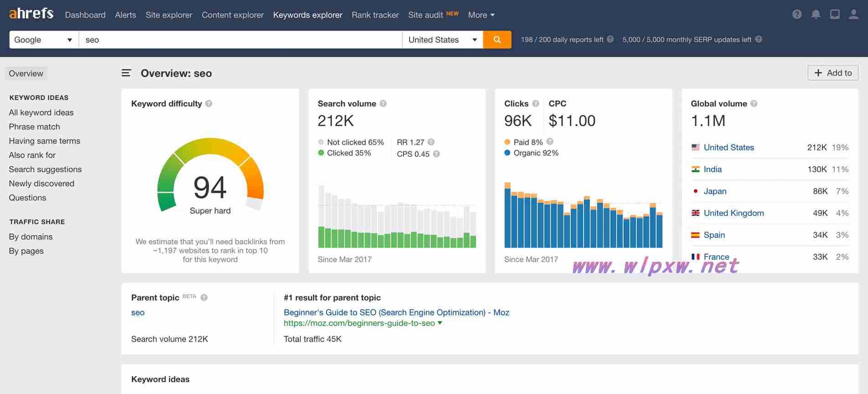Open Search suggestions report
Image resolution: width=868 pixels, height=394 pixels.
click(45, 169)
